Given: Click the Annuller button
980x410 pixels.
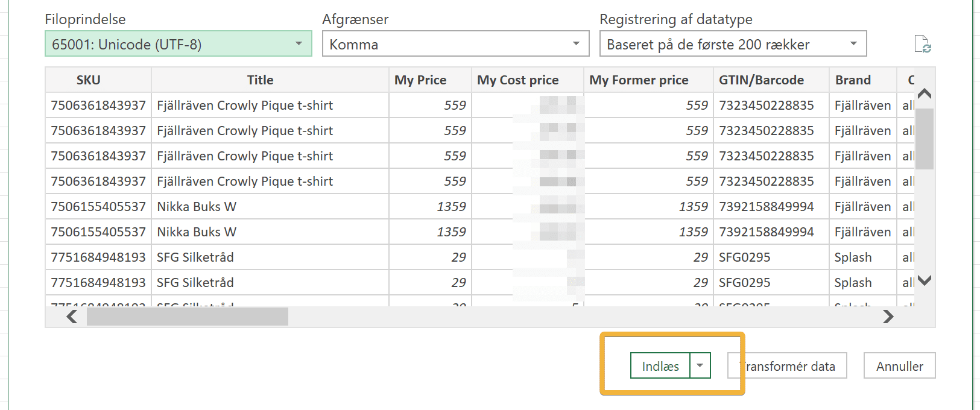Looking at the screenshot, I should click(899, 366).
